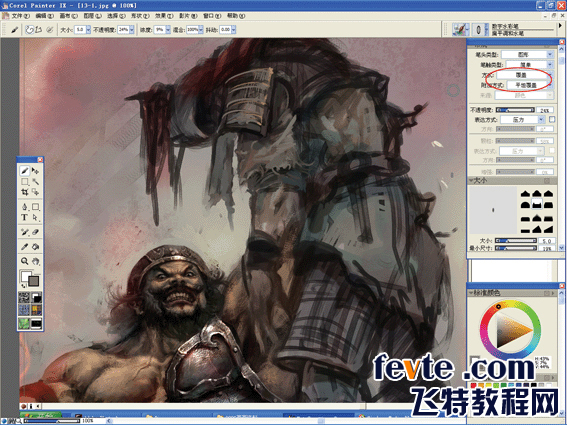This screenshot has width=567, height=425.
Task: Select the Paint Bucket tool
Action: pos(35,247)
